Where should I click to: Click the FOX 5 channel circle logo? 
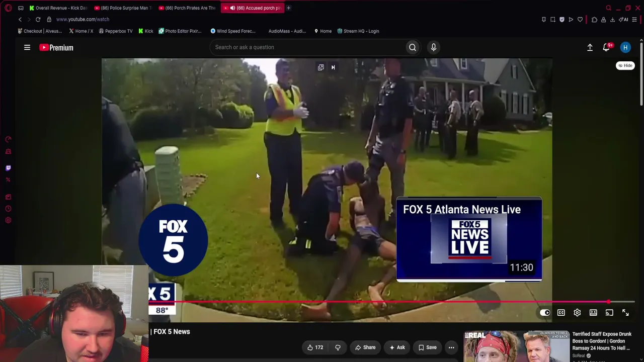173,239
